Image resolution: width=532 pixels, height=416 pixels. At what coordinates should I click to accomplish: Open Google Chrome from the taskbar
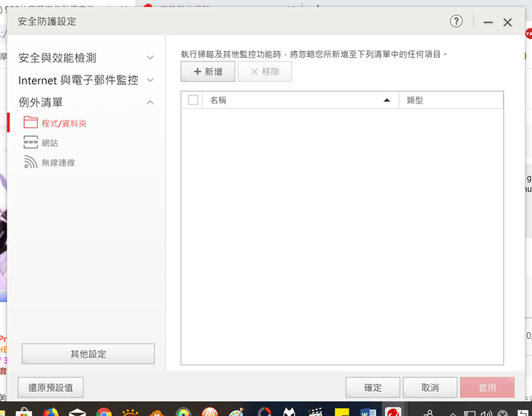[x=104, y=412]
